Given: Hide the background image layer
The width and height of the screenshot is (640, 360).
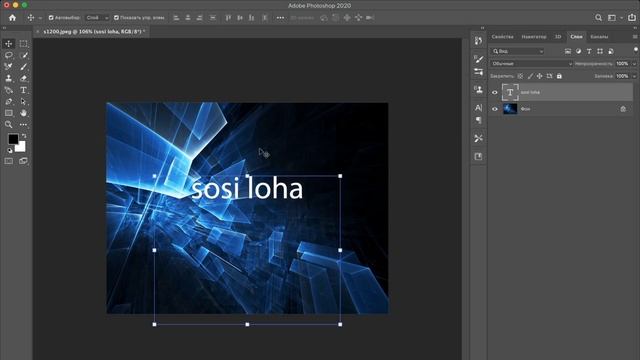Looking at the screenshot, I should pyautogui.click(x=495, y=109).
